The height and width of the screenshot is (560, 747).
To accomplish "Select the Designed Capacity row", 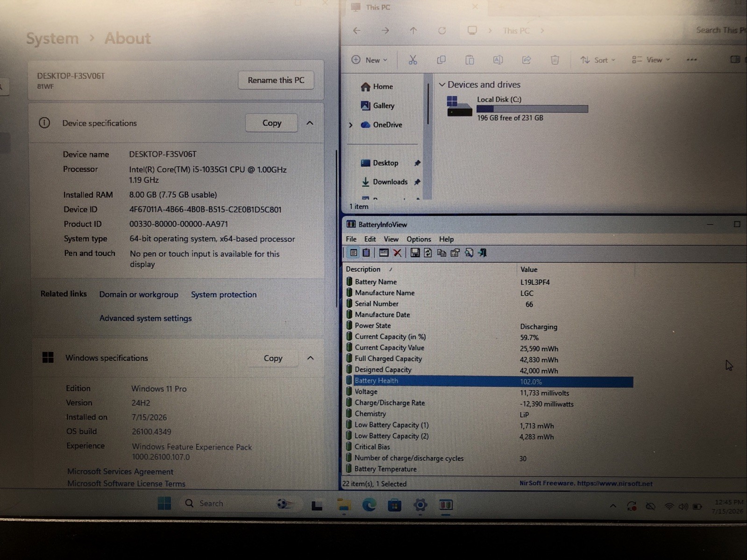I will (489, 370).
